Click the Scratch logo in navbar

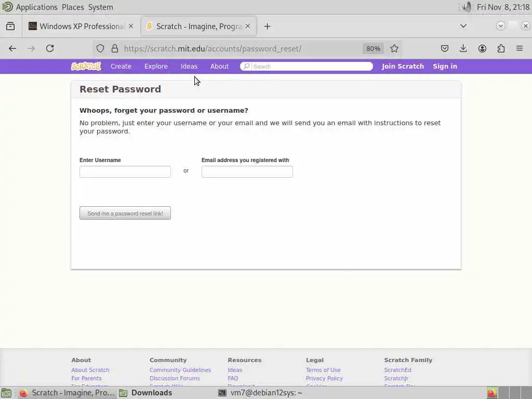coord(86,66)
